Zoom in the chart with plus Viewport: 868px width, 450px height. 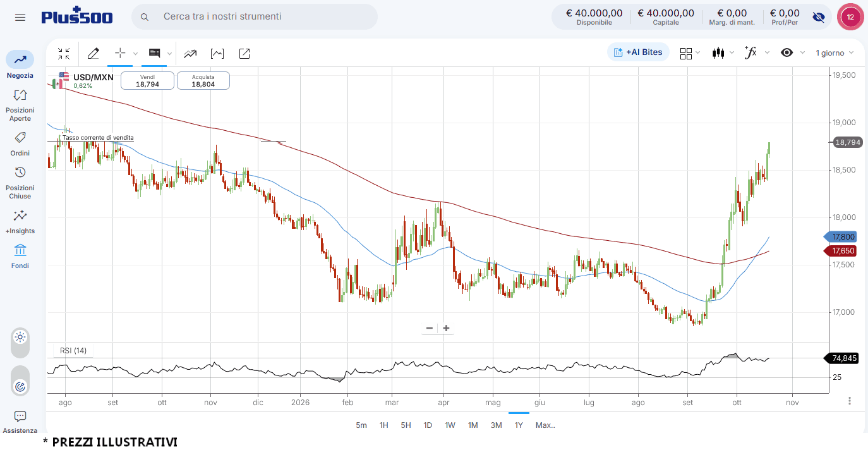(446, 328)
